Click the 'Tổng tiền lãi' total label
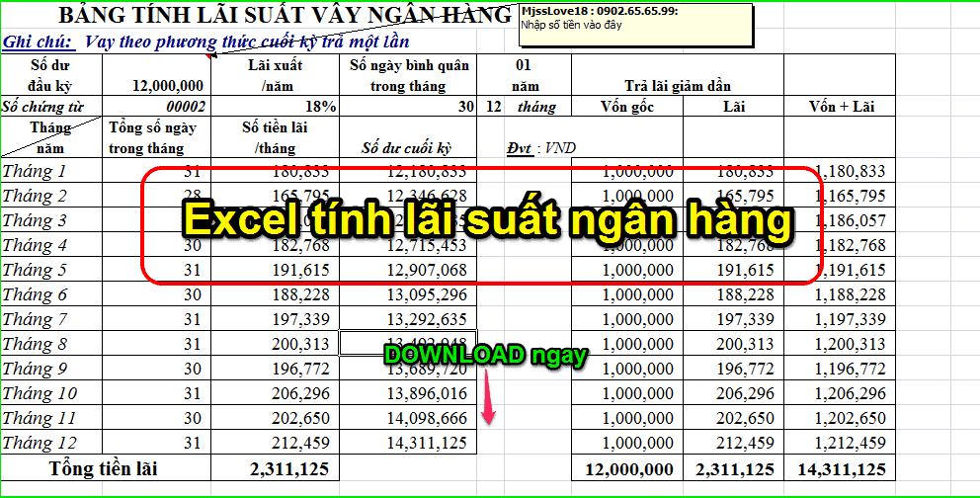The height and width of the screenshot is (498, 980). (104, 469)
